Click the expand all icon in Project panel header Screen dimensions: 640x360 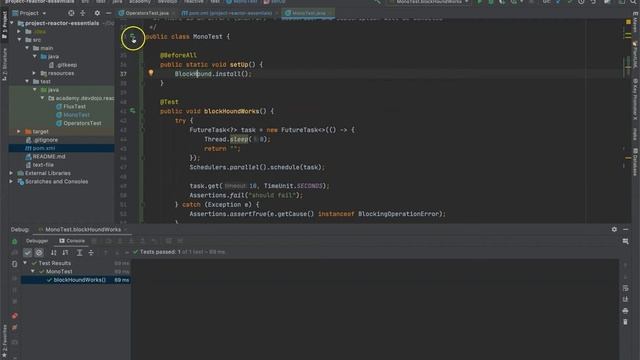click(83, 13)
